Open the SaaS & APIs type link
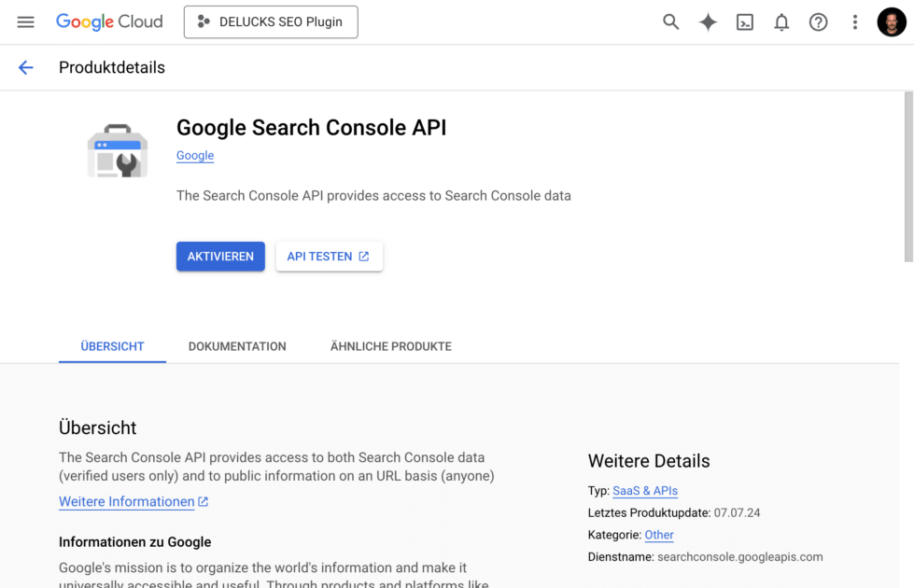 click(645, 491)
